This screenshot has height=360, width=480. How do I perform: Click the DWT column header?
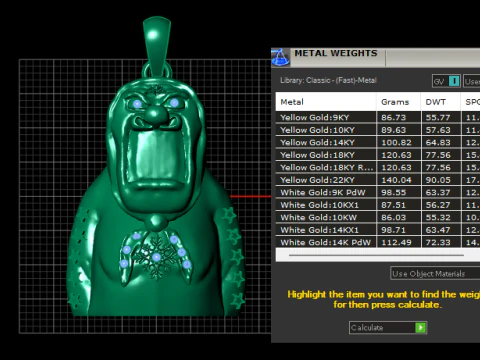tap(441, 102)
